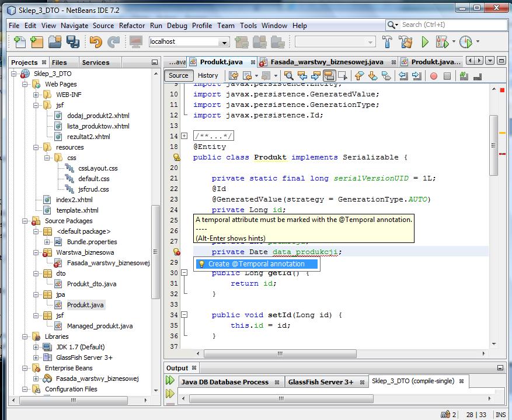Collapse the setId method fold on line 34
The width and height of the screenshot is (512, 420).
coord(184,315)
